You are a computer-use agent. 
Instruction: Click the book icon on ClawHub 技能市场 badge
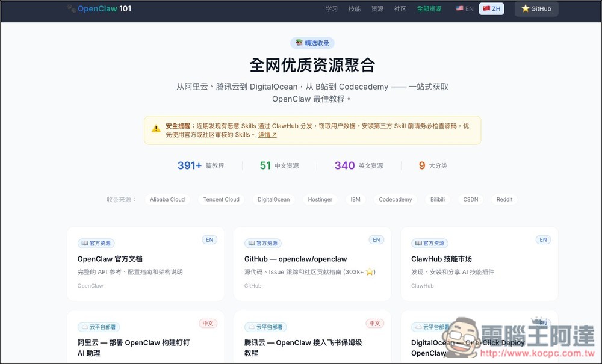419,243
